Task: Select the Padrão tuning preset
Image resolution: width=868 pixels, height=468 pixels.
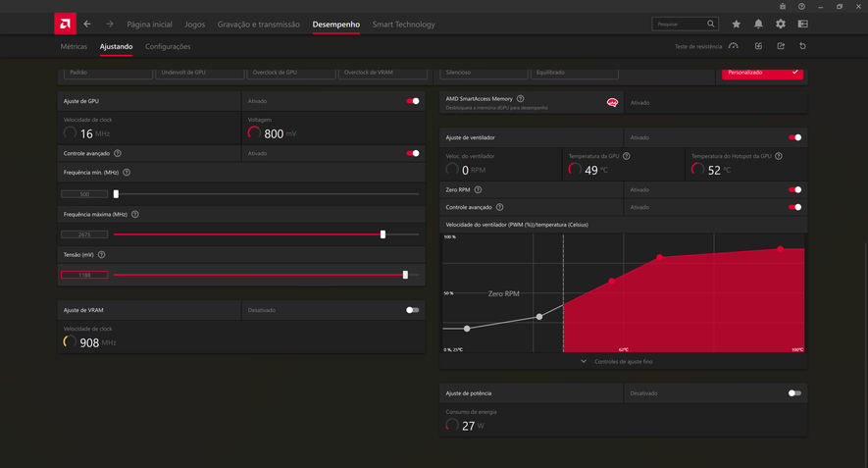Action: click(x=108, y=73)
